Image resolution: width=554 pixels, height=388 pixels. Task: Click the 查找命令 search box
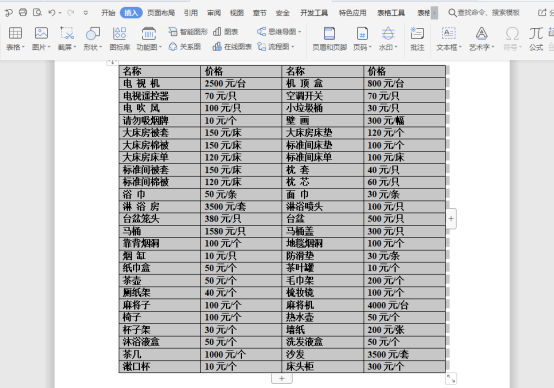pos(484,13)
